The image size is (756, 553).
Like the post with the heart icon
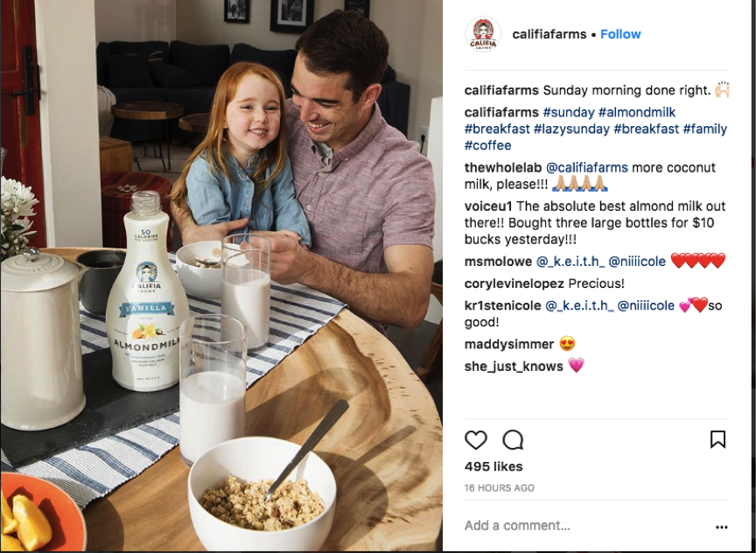coord(475,440)
